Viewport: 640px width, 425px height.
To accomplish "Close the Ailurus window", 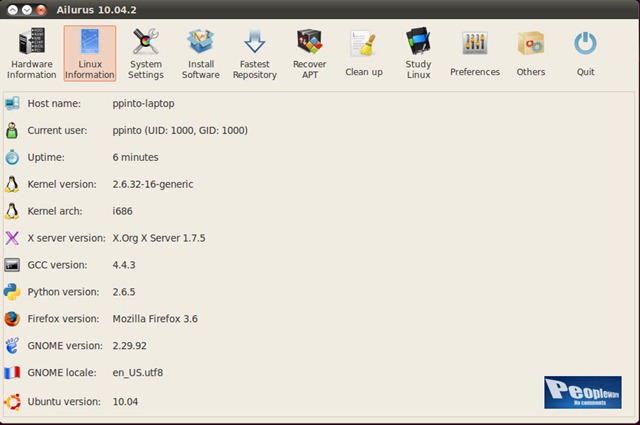I will tap(41, 10).
